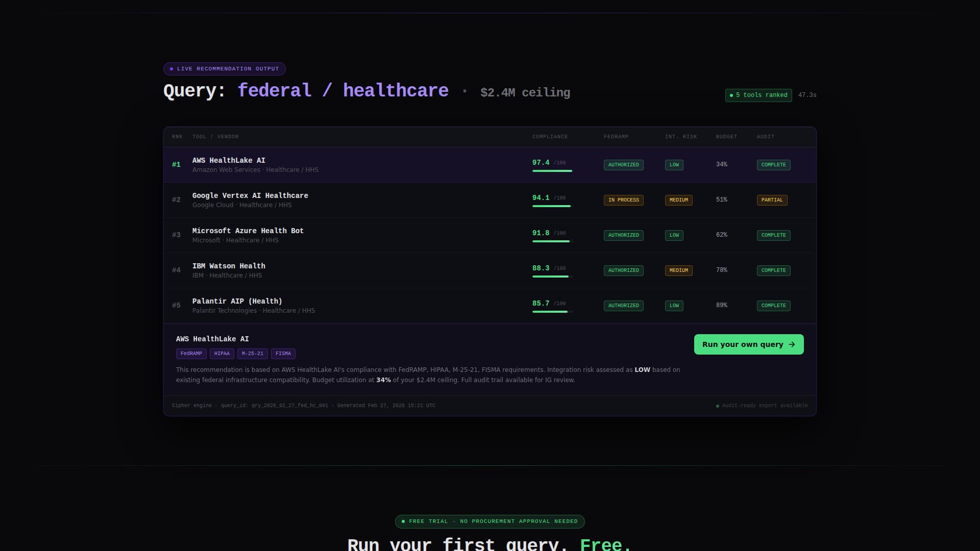
Task: Click Audit-ready export available text
Action: [x=765, y=406]
